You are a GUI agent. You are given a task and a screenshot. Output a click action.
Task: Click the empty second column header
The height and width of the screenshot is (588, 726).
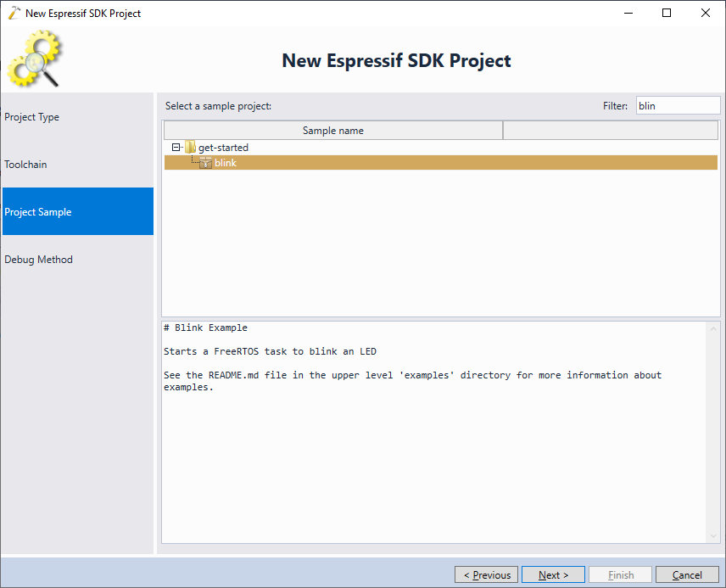tap(611, 130)
